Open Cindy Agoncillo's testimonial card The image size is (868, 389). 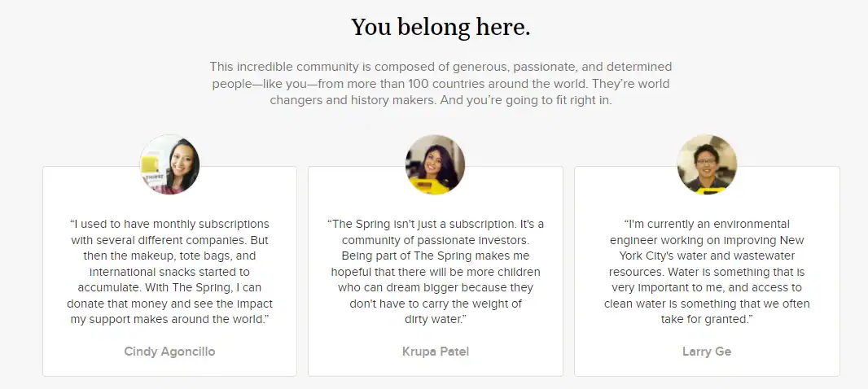point(169,271)
